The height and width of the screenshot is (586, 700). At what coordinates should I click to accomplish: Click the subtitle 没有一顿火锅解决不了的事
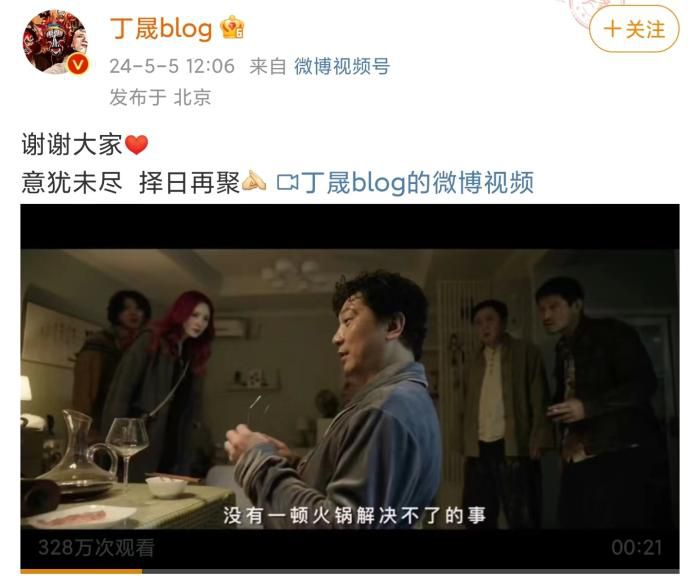tap(354, 515)
